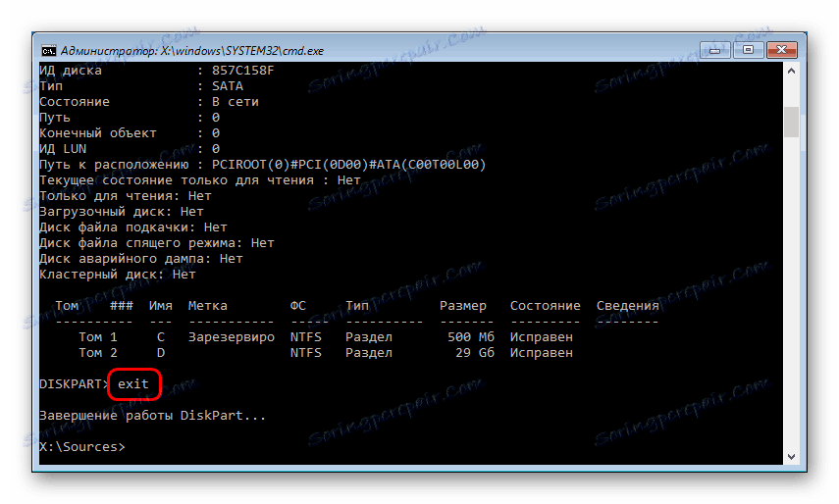Click the column header 'Состояние'
This screenshot has height=504, width=839.
(x=546, y=306)
